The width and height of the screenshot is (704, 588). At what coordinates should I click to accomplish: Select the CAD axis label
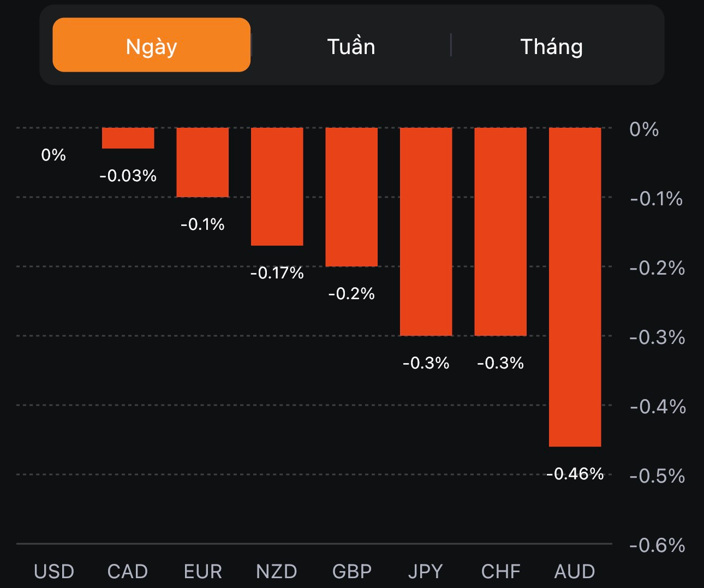coord(128,571)
